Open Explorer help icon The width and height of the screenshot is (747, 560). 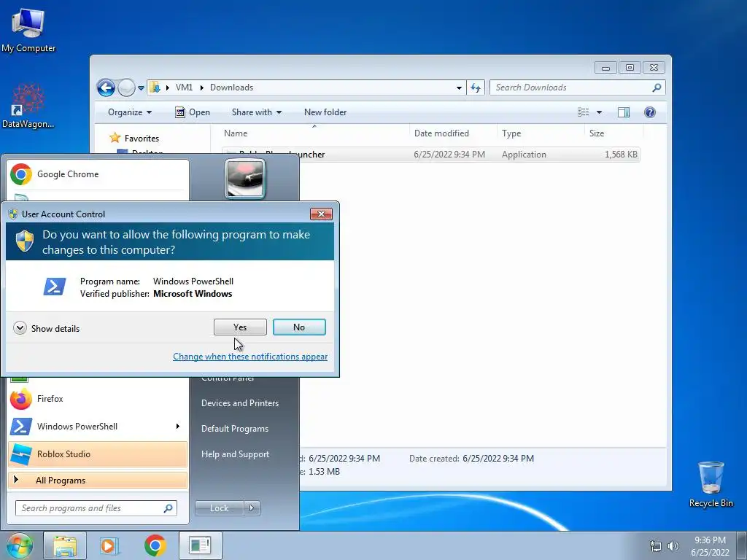[650, 112]
